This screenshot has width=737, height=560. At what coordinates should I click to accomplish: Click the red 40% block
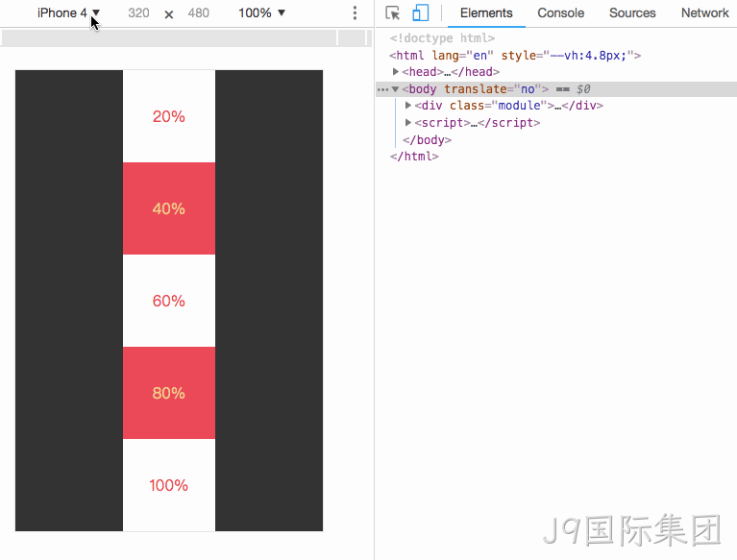[x=169, y=208]
